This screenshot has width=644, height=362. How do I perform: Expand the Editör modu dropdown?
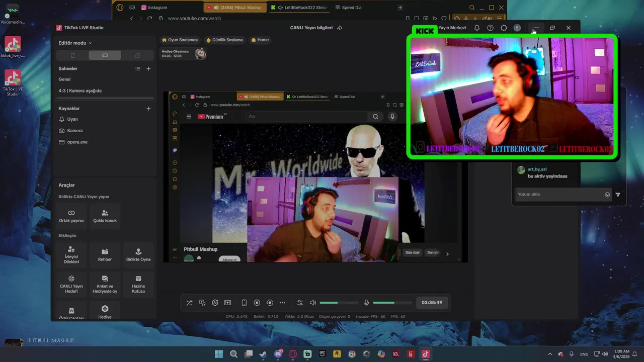pyautogui.click(x=75, y=43)
